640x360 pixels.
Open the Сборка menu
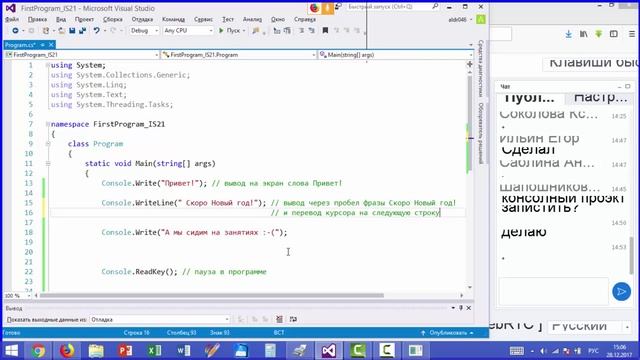point(113,20)
